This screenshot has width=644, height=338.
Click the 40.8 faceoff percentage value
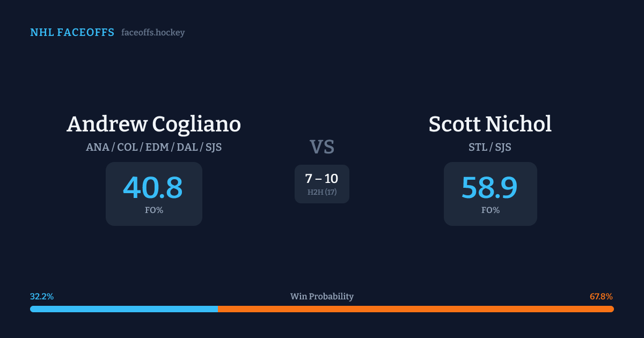pyautogui.click(x=153, y=188)
